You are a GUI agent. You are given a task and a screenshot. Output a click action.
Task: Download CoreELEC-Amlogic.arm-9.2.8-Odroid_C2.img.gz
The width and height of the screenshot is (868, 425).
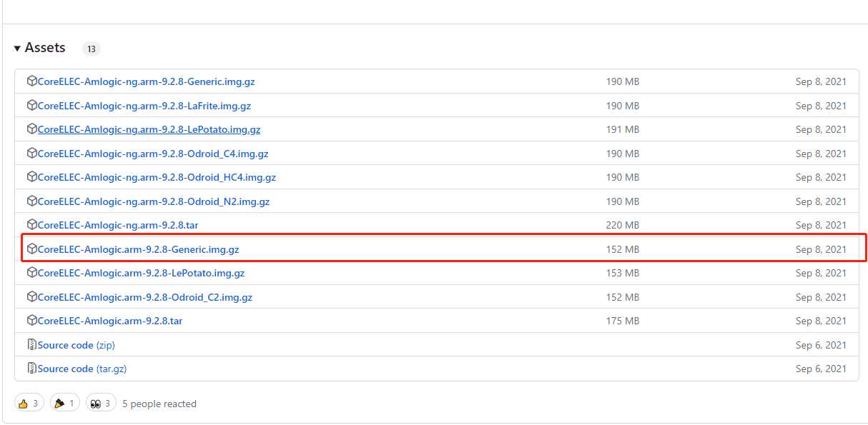(x=145, y=297)
